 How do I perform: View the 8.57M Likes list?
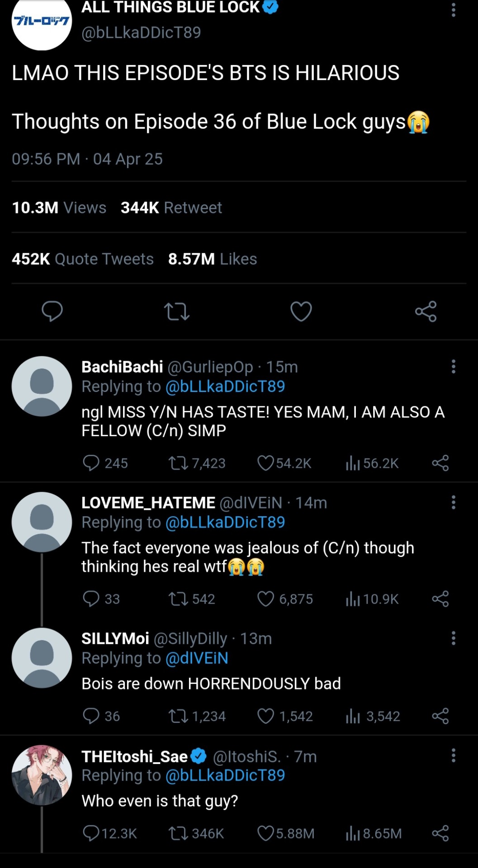coord(212,259)
